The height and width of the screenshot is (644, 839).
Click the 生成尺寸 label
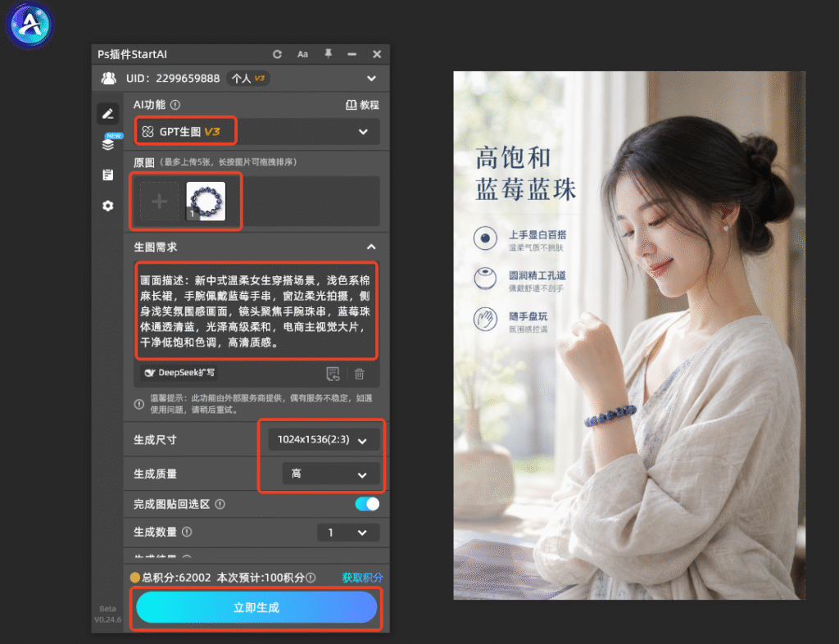(155, 440)
